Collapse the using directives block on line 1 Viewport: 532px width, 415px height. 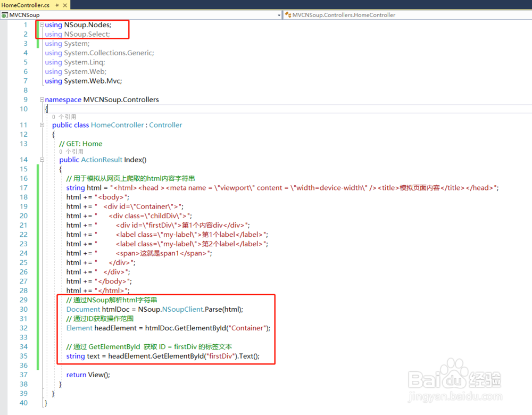pos(41,24)
